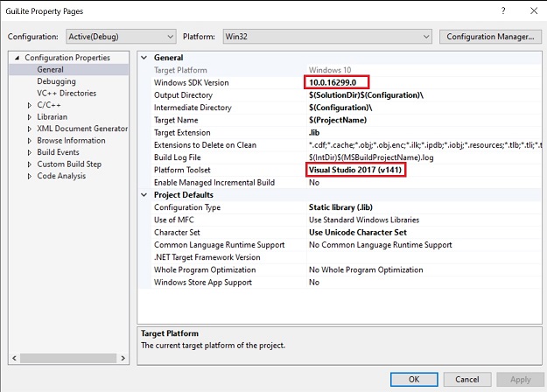Click the Character Set value
Screen dimensions: 547x392
pyautogui.click(x=357, y=233)
